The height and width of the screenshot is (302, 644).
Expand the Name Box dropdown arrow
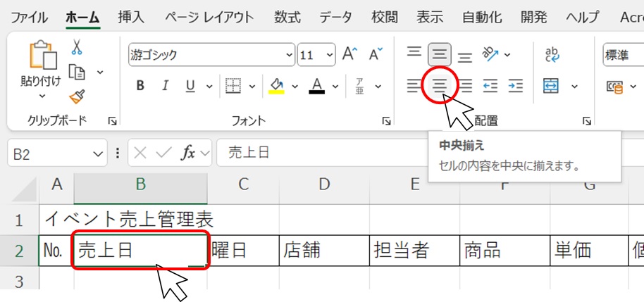(97, 153)
